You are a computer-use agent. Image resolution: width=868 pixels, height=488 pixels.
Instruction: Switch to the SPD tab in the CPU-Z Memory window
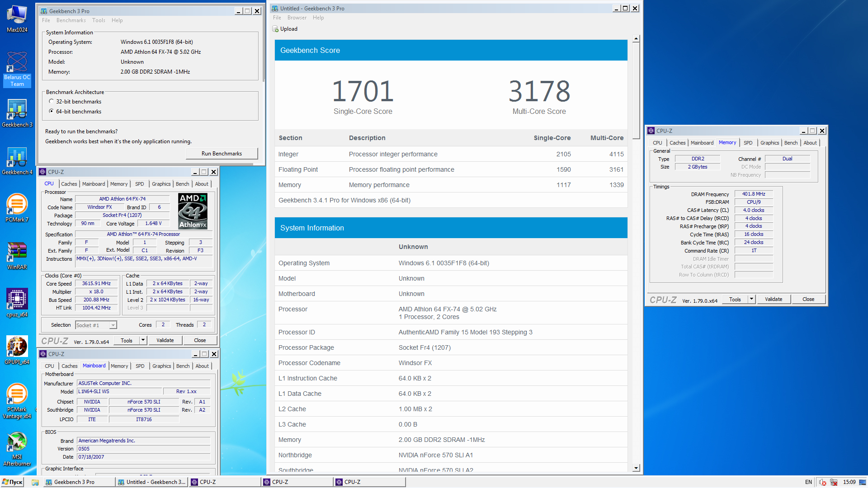pyautogui.click(x=748, y=143)
